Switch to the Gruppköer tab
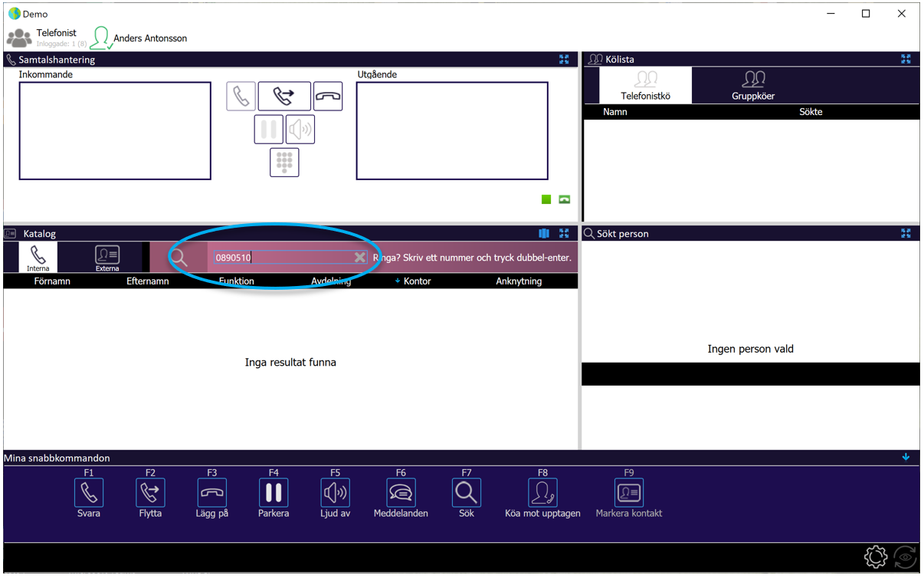This screenshot has width=924, height=582. tap(753, 85)
